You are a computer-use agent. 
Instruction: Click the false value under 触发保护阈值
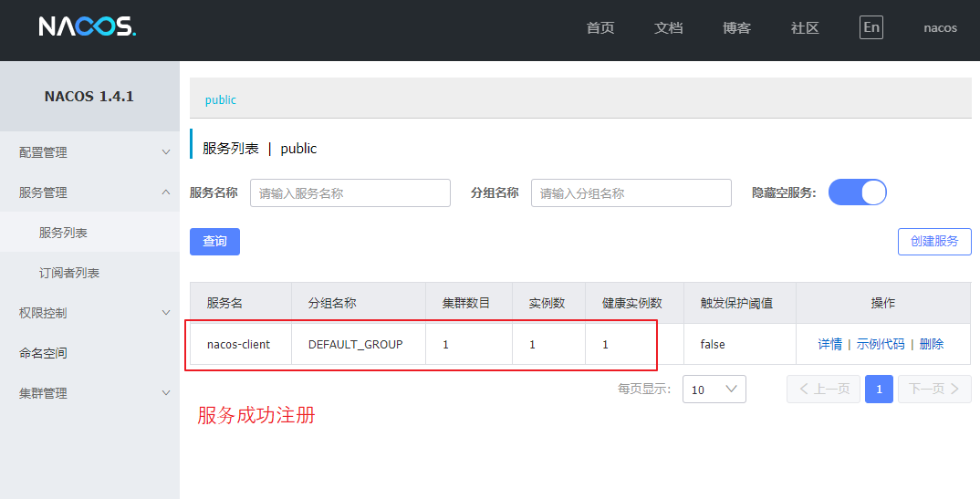[x=713, y=344]
